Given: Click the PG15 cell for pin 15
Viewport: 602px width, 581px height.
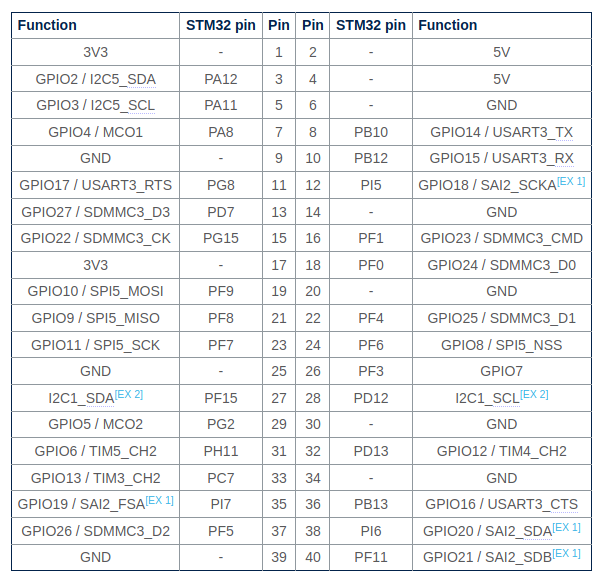Looking at the screenshot, I should coord(221,238).
